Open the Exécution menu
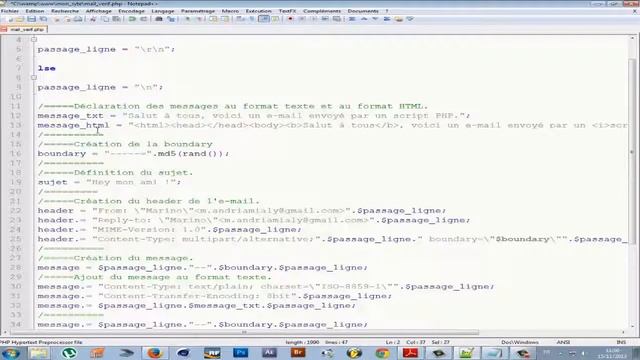640x360 pixels. [x=258, y=11]
